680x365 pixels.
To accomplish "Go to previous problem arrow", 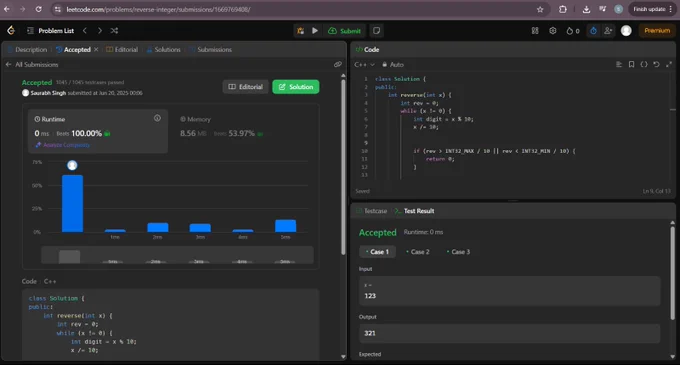I will coord(85,31).
